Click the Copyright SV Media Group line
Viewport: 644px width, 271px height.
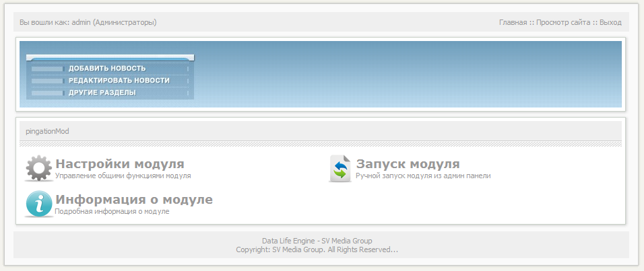click(317, 249)
